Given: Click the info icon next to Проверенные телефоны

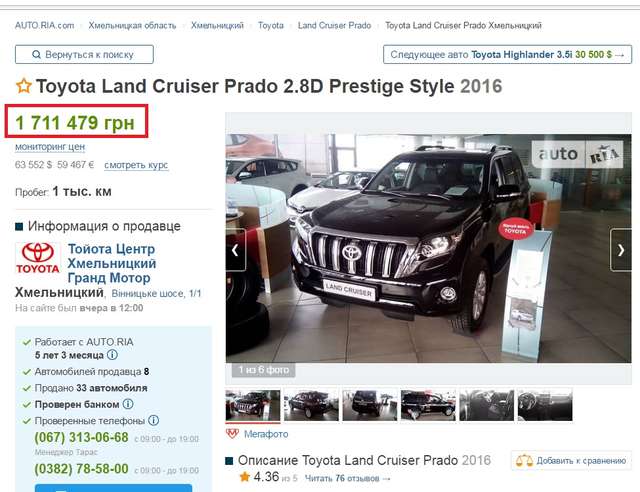Looking at the screenshot, I should 153,420.
